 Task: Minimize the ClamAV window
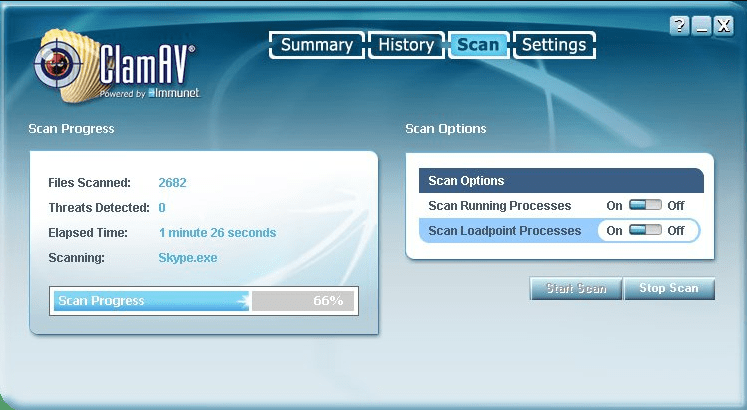pyautogui.click(x=703, y=26)
